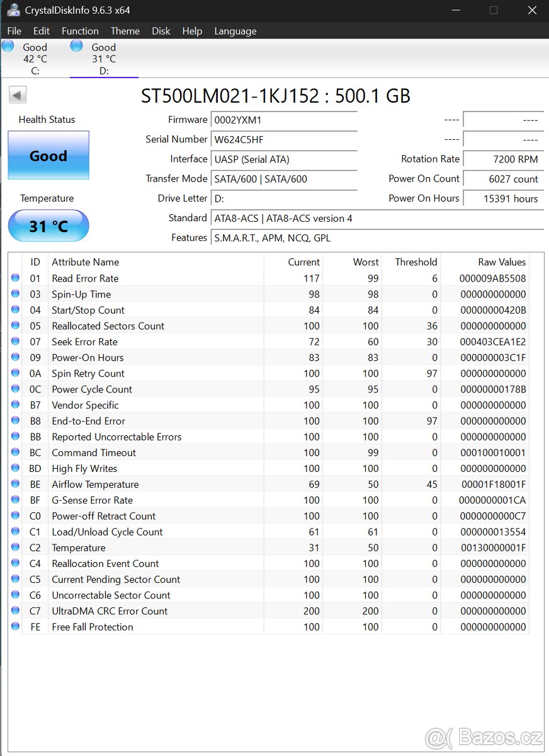Click the disk title ST500LM021-1KJ152 : 500.1 GB

pos(276,96)
